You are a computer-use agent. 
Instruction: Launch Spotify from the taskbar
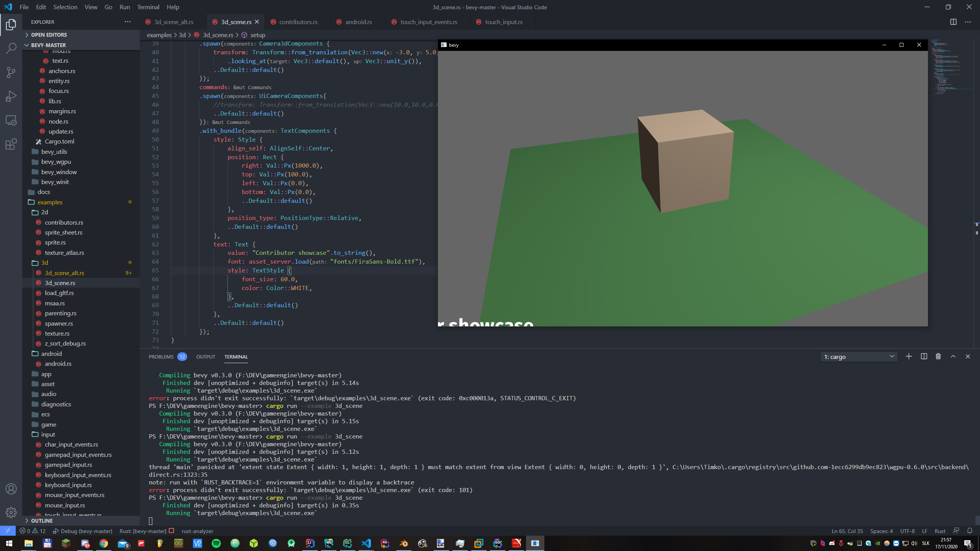coord(216,543)
